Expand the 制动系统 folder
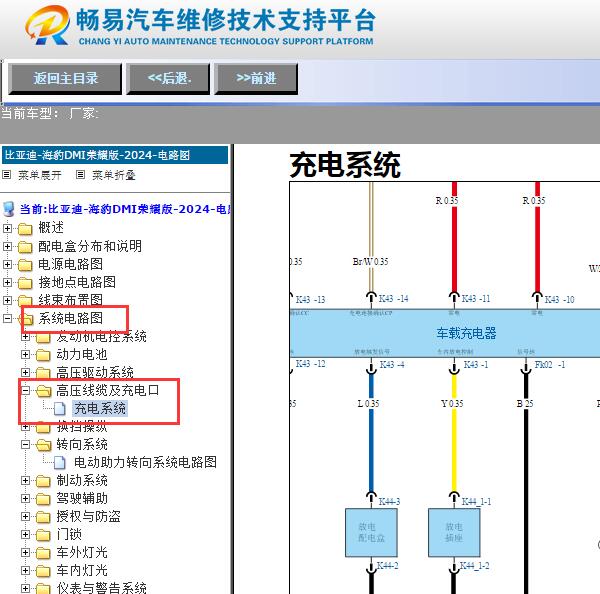This screenshot has width=600, height=594. [x=25, y=481]
